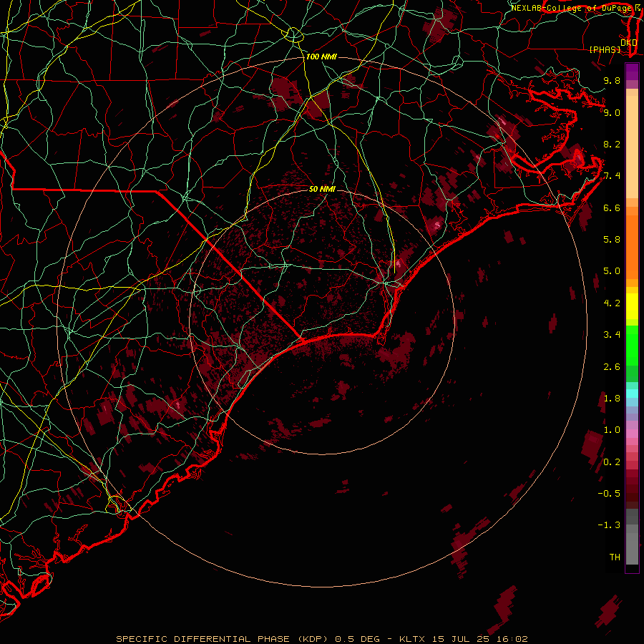Click the KLTX 15 JUL 25 16:02 timestamp

click(464, 639)
